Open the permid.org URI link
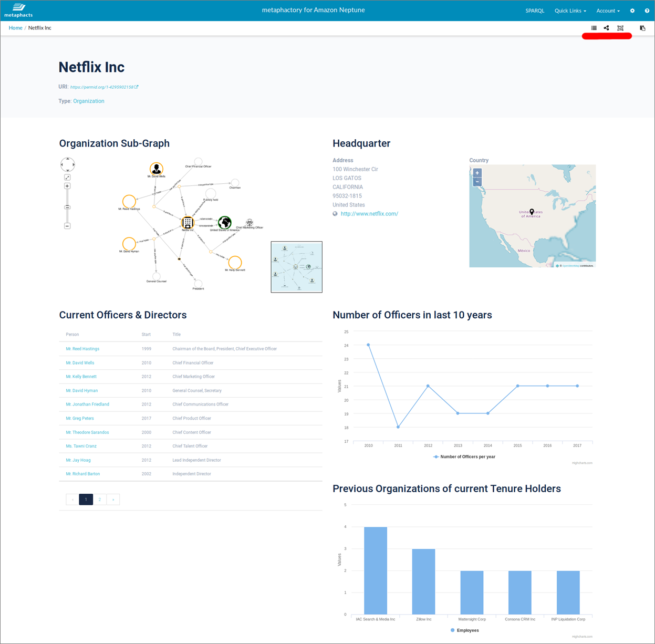The width and height of the screenshot is (655, 644). (102, 87)
